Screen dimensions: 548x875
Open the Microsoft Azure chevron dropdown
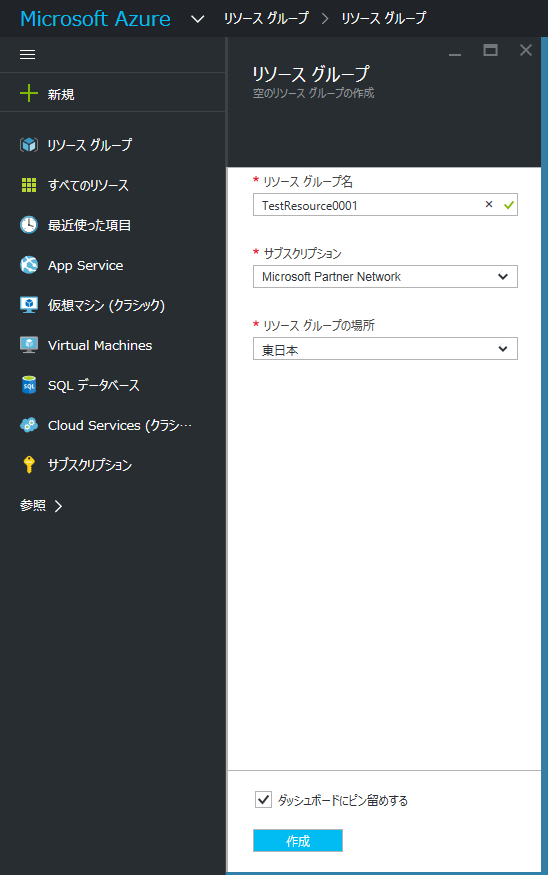198,19
